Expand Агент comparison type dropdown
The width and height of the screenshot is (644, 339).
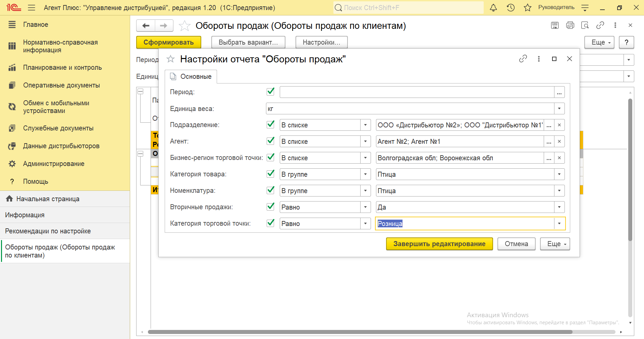[x=365, y=142]
